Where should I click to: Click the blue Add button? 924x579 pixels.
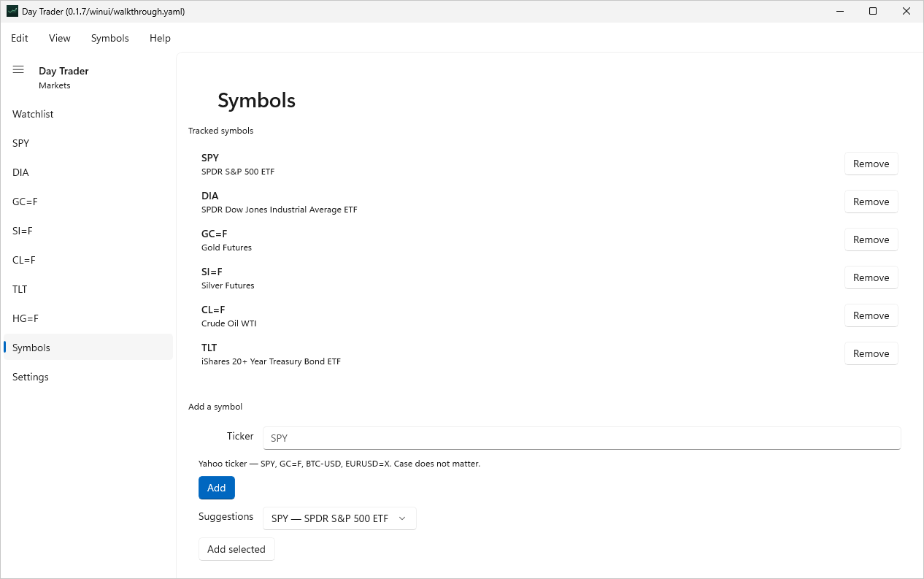[217, 488]
